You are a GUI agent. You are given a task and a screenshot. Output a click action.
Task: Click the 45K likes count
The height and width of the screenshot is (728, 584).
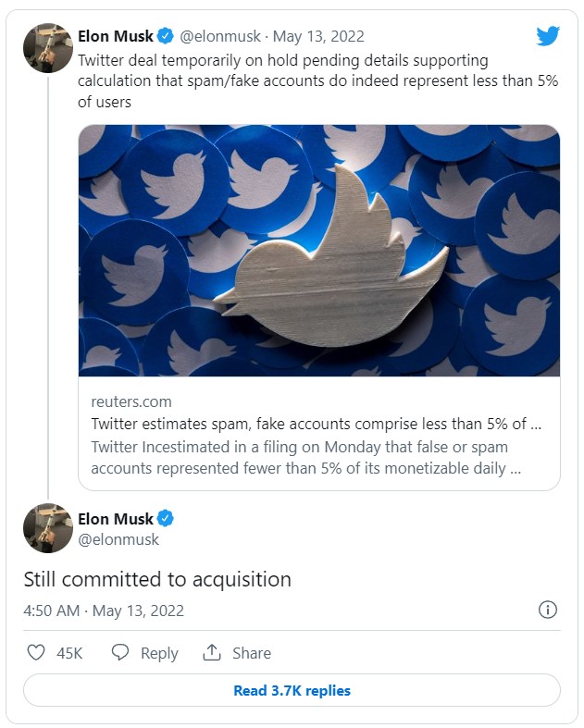tap(69, 653)
